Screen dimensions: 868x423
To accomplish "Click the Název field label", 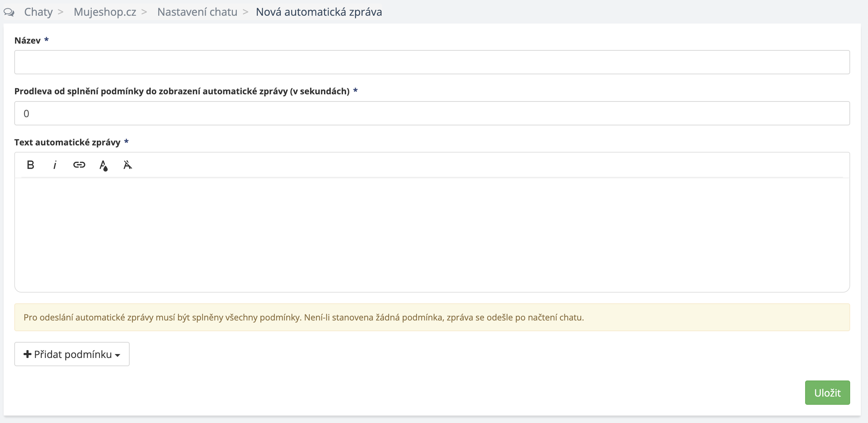I will click(x=28, y=40).
